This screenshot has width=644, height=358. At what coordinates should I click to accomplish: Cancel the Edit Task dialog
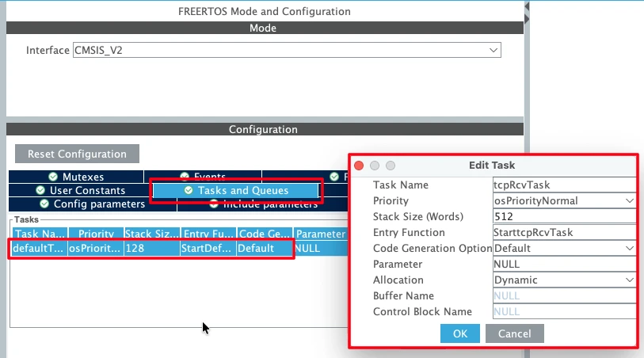515,333
